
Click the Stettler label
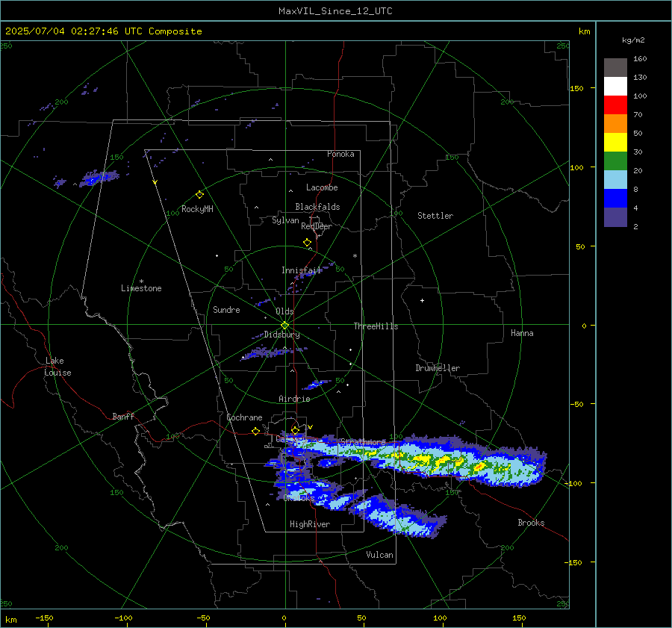tap(435, 216)
